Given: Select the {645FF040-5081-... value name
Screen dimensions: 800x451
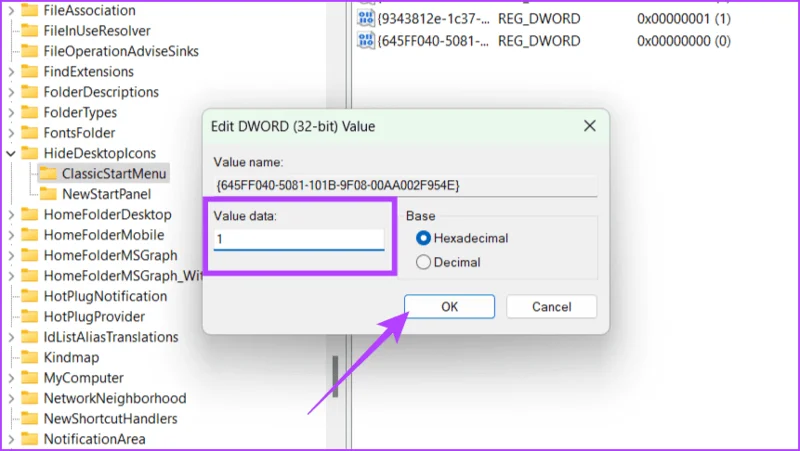Looking at the screenshot, I should (433, 41).
